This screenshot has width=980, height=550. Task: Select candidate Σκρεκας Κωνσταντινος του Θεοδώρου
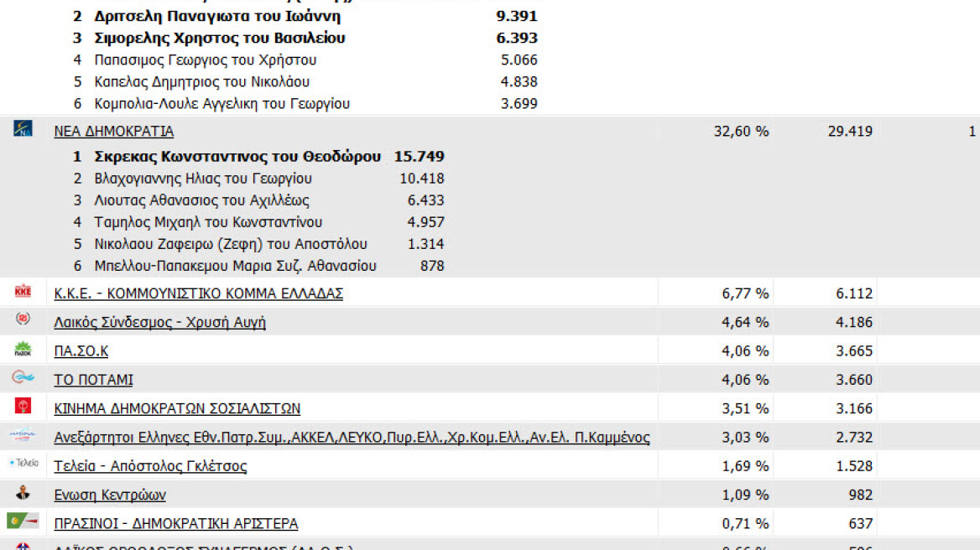(x=237, y=157)
